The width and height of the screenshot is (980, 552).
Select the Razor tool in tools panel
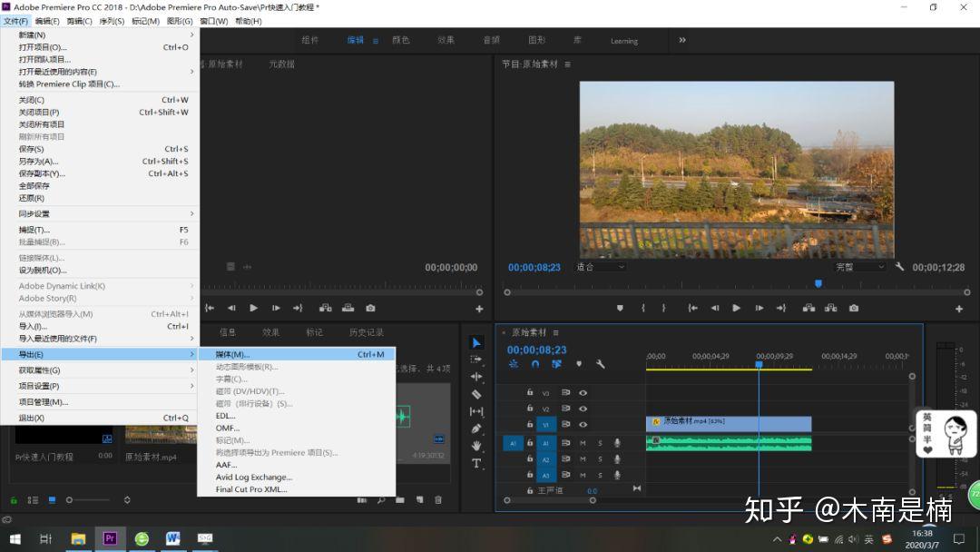[x=476, y=394]
